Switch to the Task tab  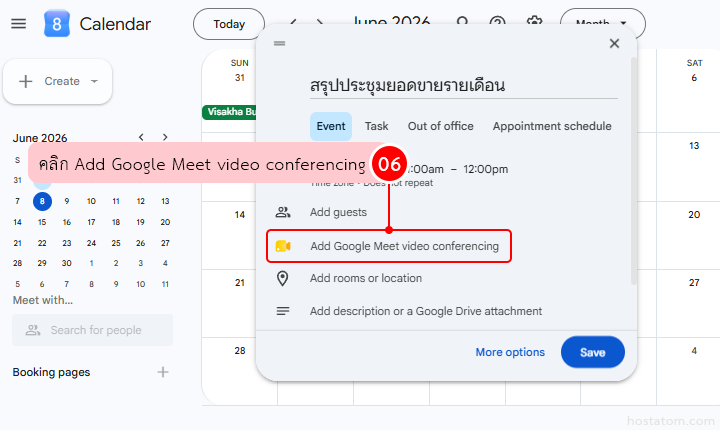377,126
